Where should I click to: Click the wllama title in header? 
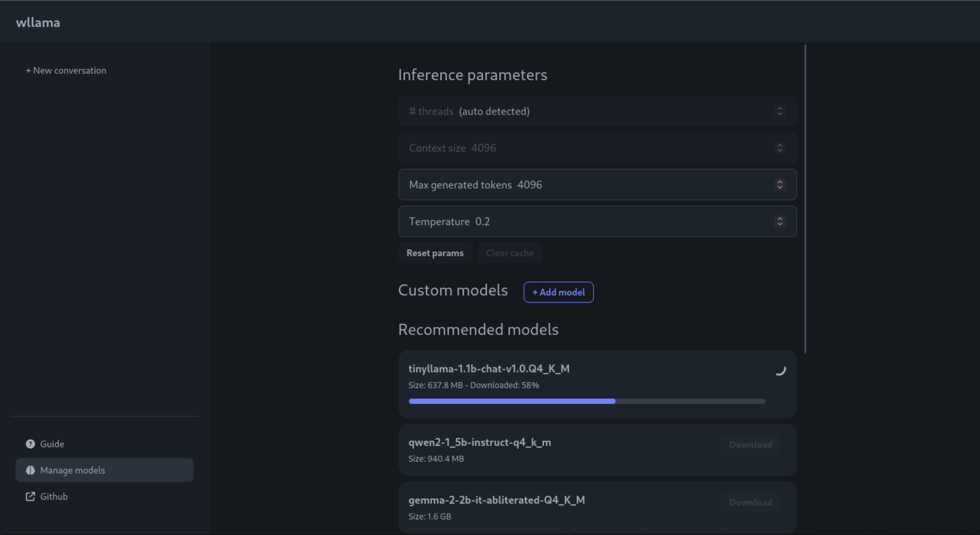click(38, 22)
